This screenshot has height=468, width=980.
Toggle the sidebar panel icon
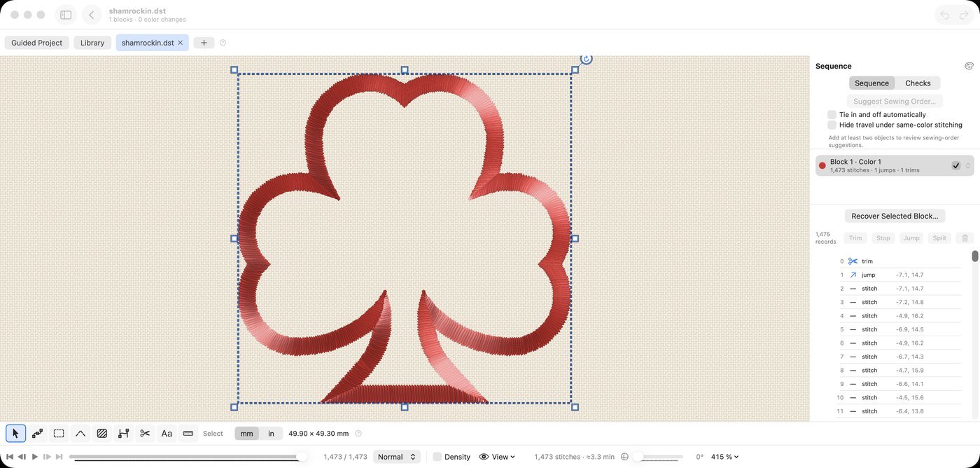coord(66,15)
